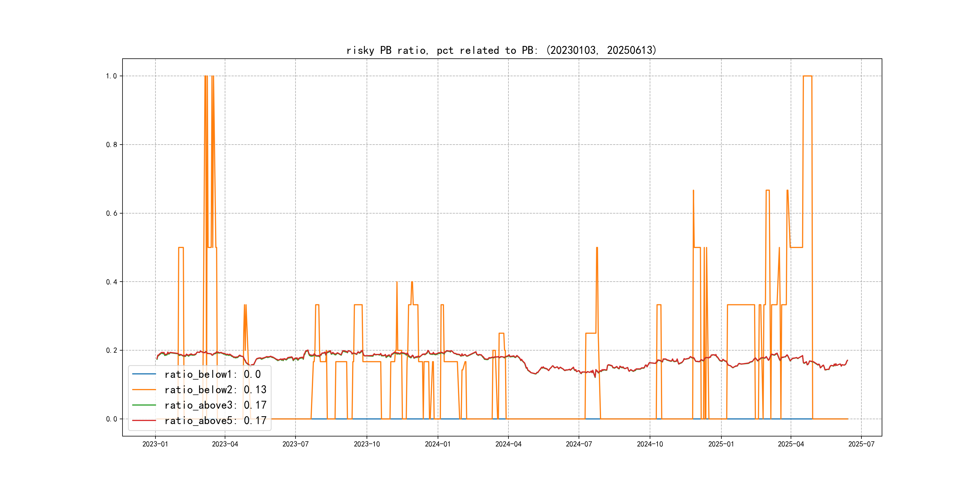Click the orange ratio_below2 legend line swatch
980x490 pixels.
[x=144, y=390]
